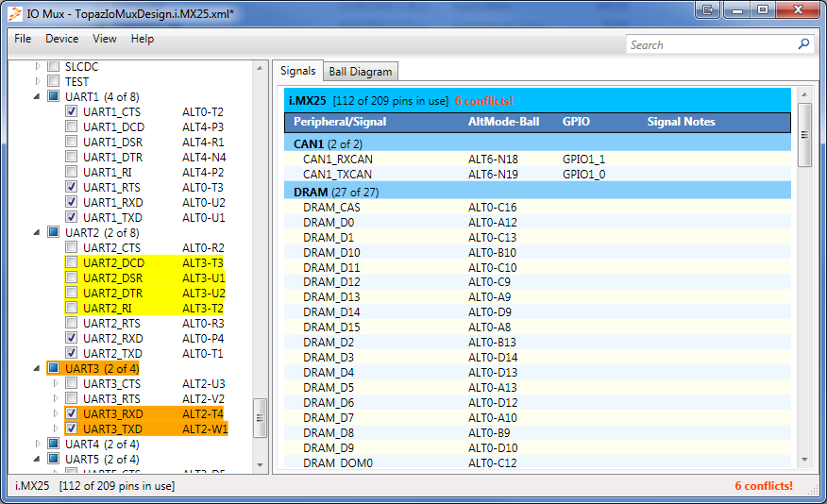827x504 pixels.
Task: Click the signals list scroll-down arrow
Action: point(804,460)
